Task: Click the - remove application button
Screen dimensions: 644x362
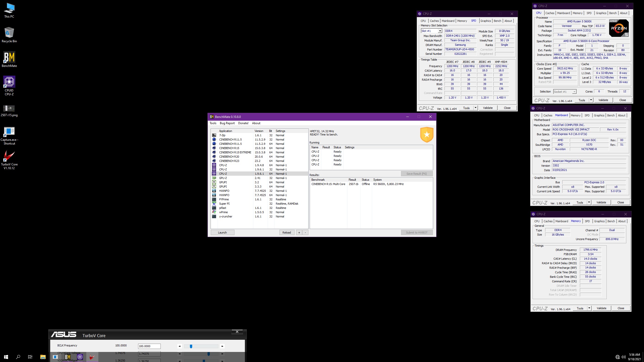Action: [x=305, y=233]
